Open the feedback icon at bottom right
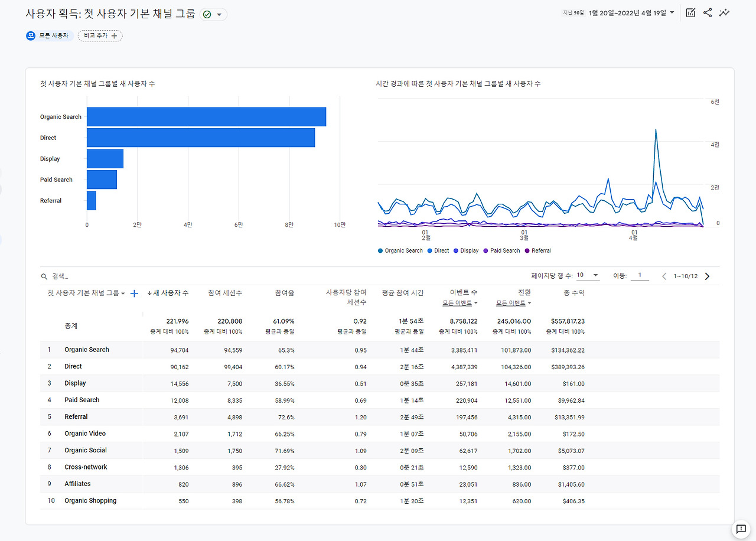756x541 pixels. [x=740, y=529]
